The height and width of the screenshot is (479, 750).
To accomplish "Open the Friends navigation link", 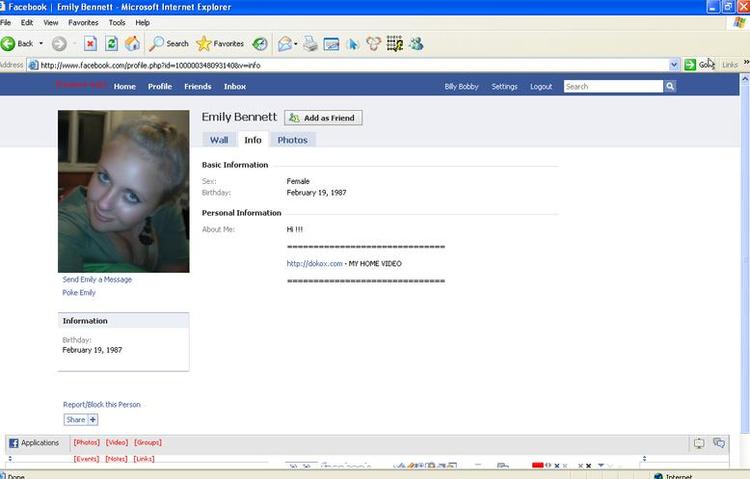I will [198, 87].
